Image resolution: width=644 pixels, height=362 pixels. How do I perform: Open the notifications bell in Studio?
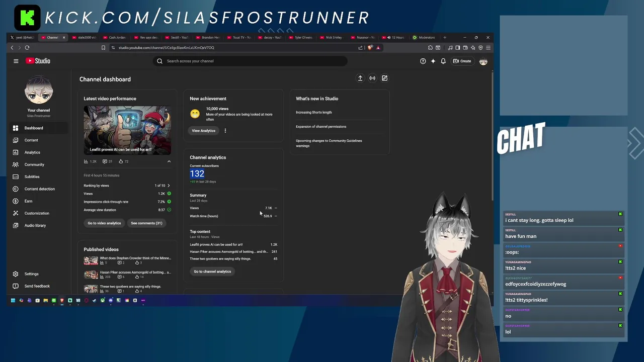[x=443, y=61]
